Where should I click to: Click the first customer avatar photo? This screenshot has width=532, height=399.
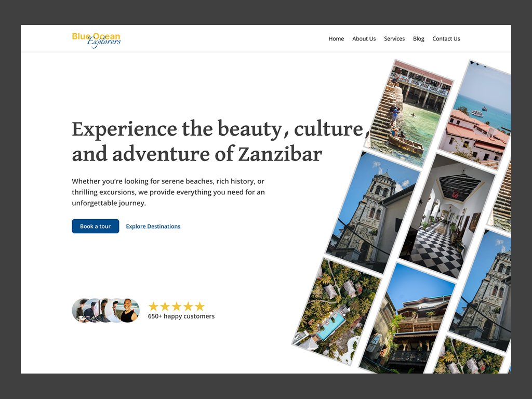click(81, 310)
